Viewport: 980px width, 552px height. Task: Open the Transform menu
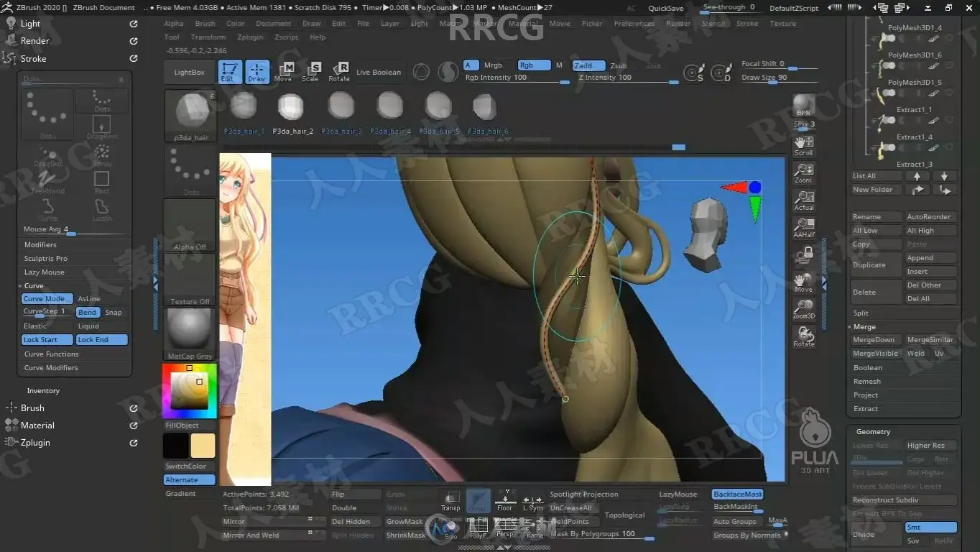click(208, 37)
